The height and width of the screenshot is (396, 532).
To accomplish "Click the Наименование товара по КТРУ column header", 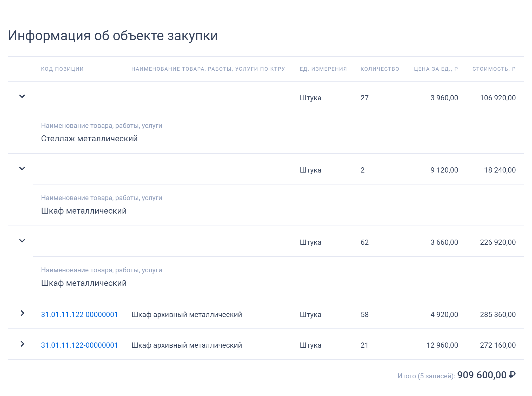I will click(x=208, y=69).
